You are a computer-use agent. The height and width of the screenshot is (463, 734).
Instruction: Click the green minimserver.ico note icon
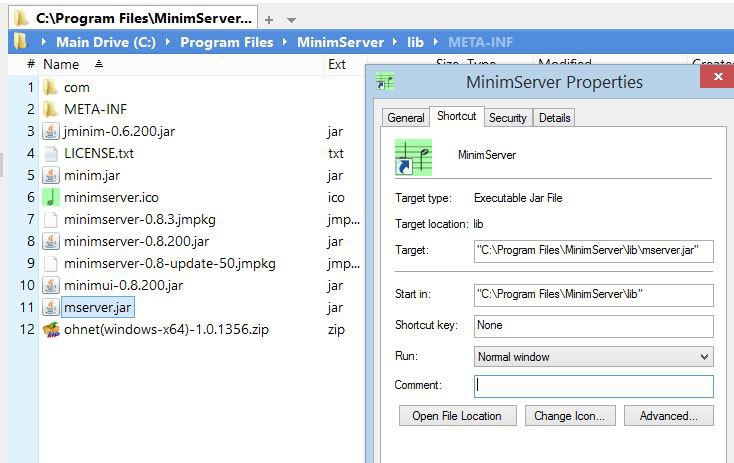(51, 197)
